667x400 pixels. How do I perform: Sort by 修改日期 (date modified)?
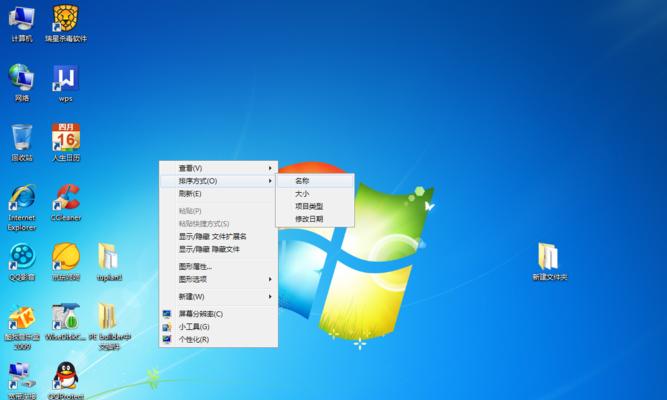(315, 219)
